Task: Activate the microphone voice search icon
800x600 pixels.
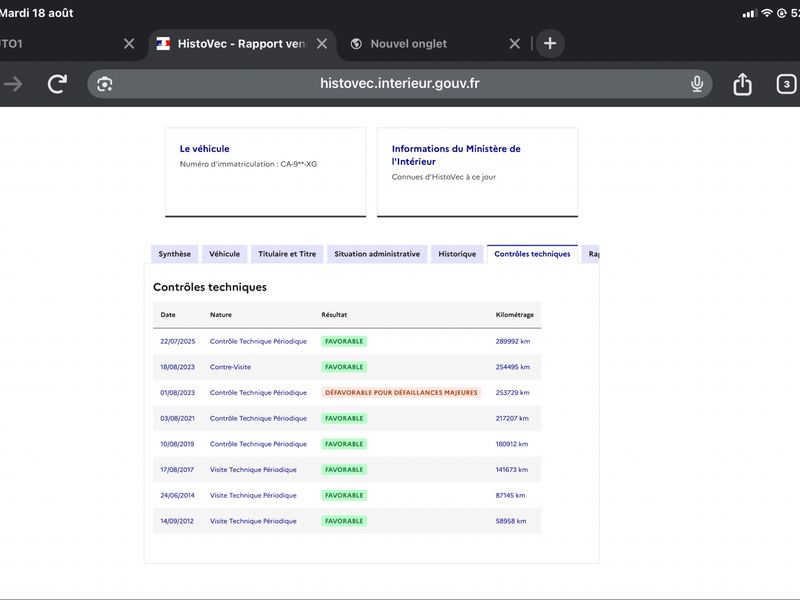Action: click(x=696, y=84)
